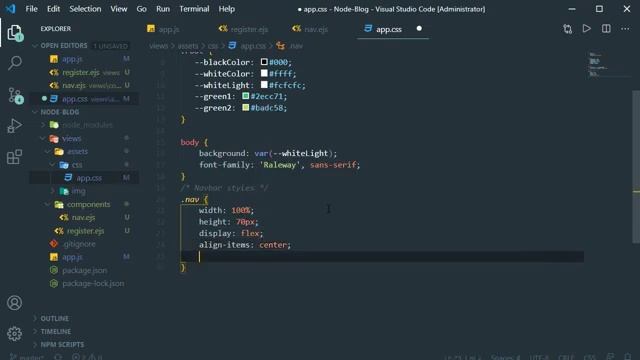Collapse the assets folder
640x360 pixels.
pos(77,151)
